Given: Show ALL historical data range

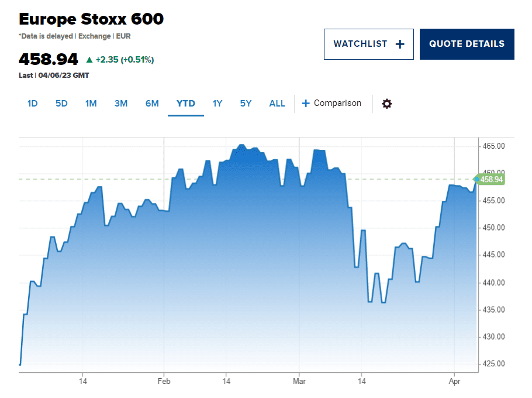Looking at the screenshot, I should 277,104.
